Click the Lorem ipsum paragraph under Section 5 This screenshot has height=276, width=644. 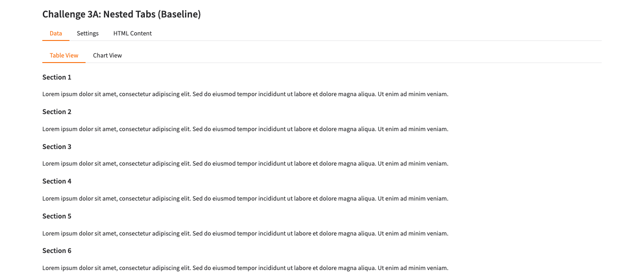tap(245, 233)
